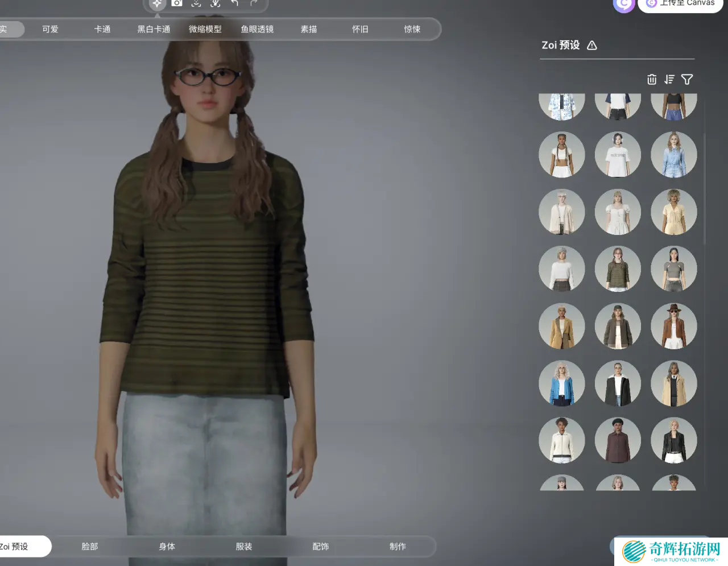
Task: Select the Zoi 预设 bottom button
Action: coord(17,547)
